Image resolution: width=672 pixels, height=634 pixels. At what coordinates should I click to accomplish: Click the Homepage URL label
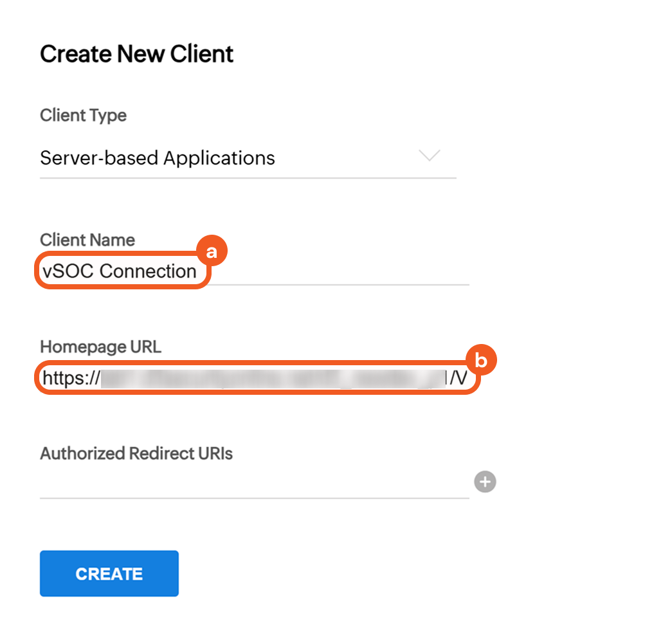pos(100,347)
